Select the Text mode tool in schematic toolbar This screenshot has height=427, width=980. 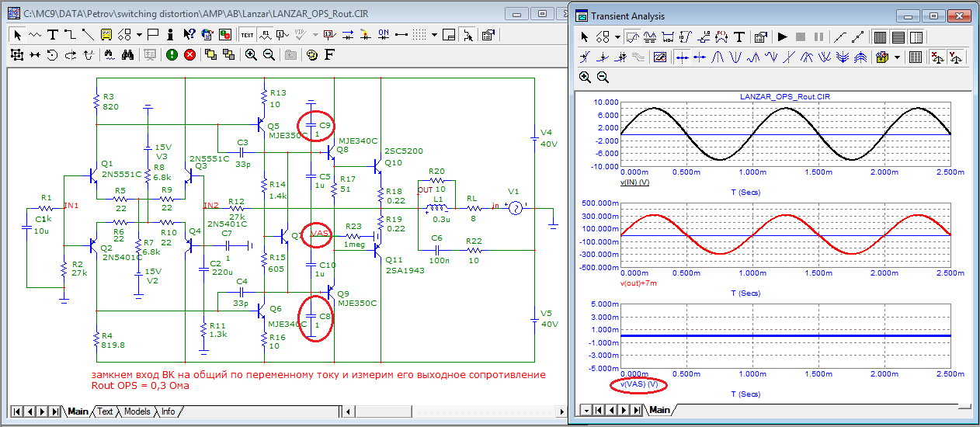(x=53, y=35)
